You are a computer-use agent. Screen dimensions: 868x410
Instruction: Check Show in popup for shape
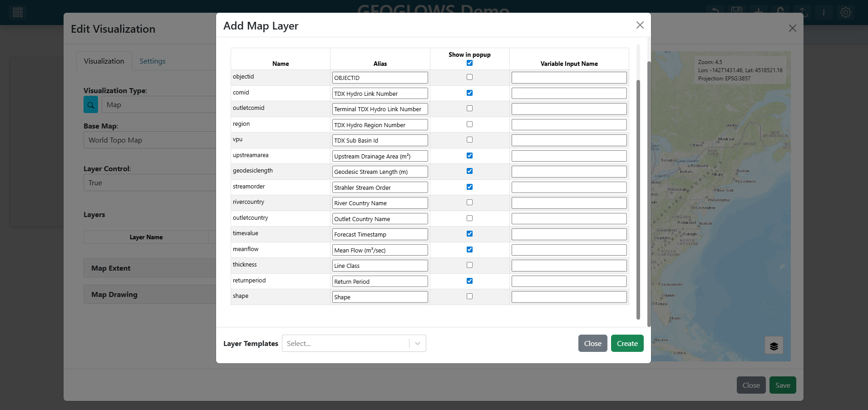469,296
